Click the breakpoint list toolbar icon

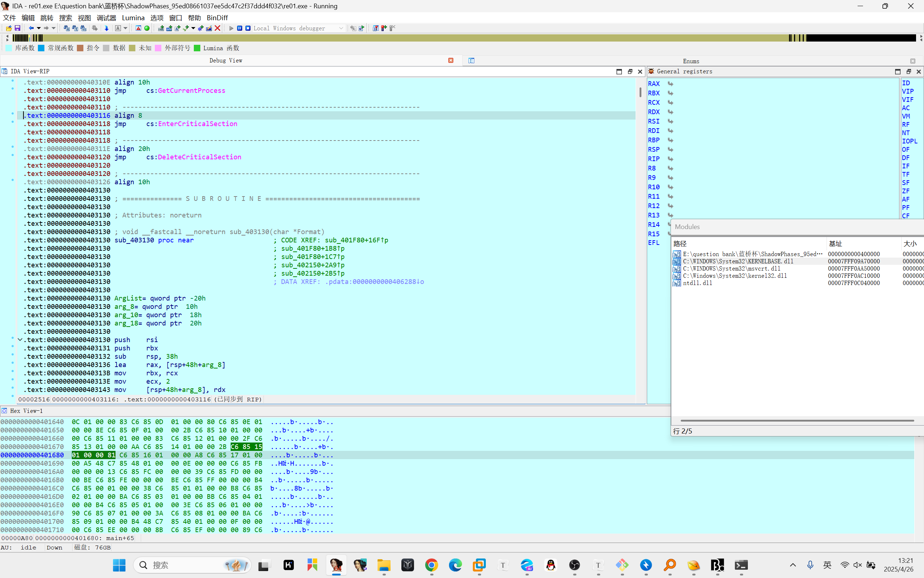(x=375, y=28)
